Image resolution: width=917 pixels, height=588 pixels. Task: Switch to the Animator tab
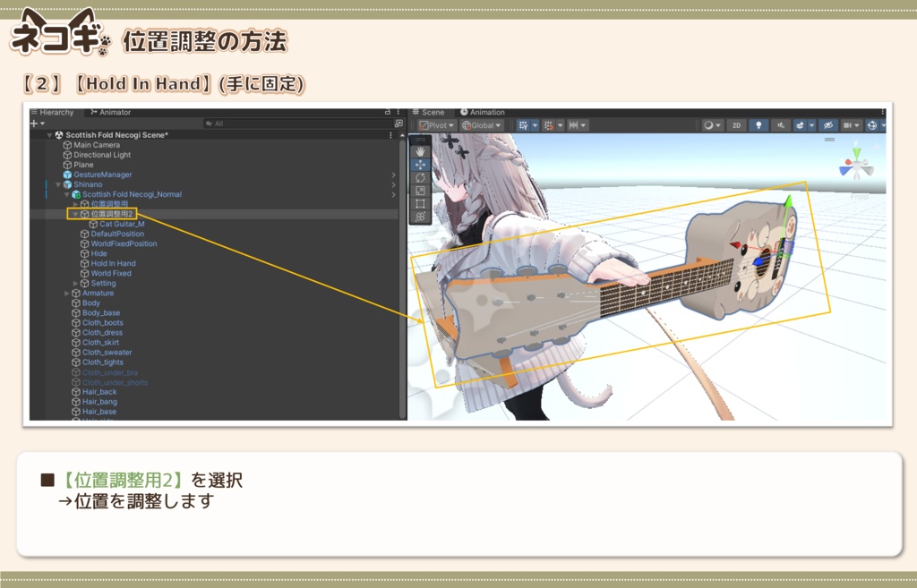click(x=110, y=112)
